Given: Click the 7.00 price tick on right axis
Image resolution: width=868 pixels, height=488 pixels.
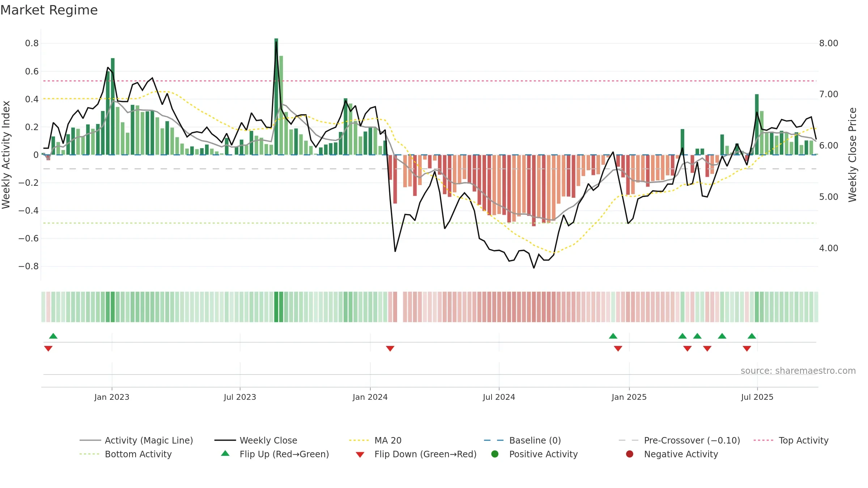Looking at the screenshot, I should pyautogui.click(x=829, y=94).
